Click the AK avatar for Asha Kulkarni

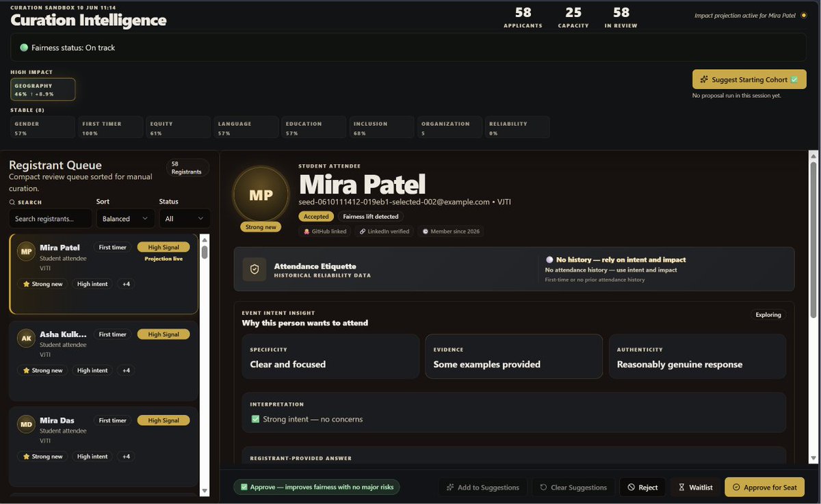click(26, 338)
